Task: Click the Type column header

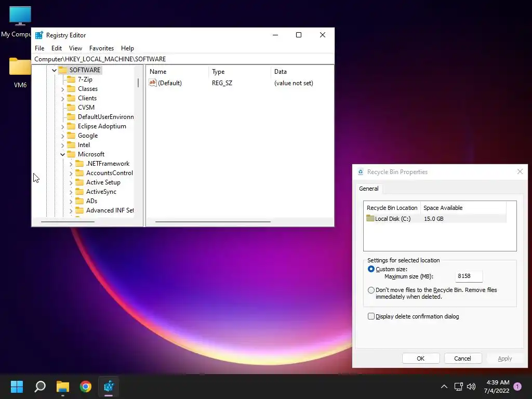Action: click(240, 72)
